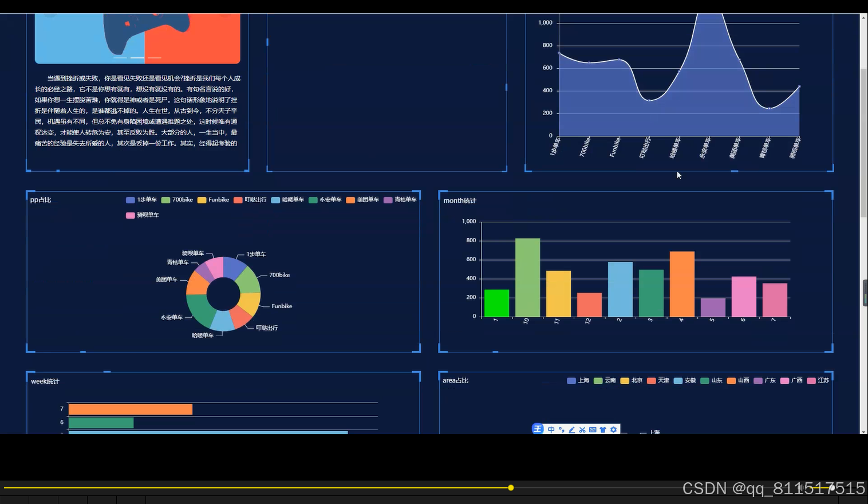Toggle 美团单车 legend in pp占比 chart
Screen dimensions: 868x504
(x=362, y=200)
